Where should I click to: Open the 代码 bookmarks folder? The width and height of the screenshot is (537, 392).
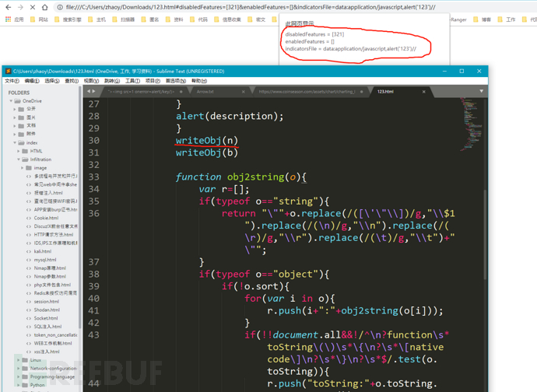click(x=198, y=19)
